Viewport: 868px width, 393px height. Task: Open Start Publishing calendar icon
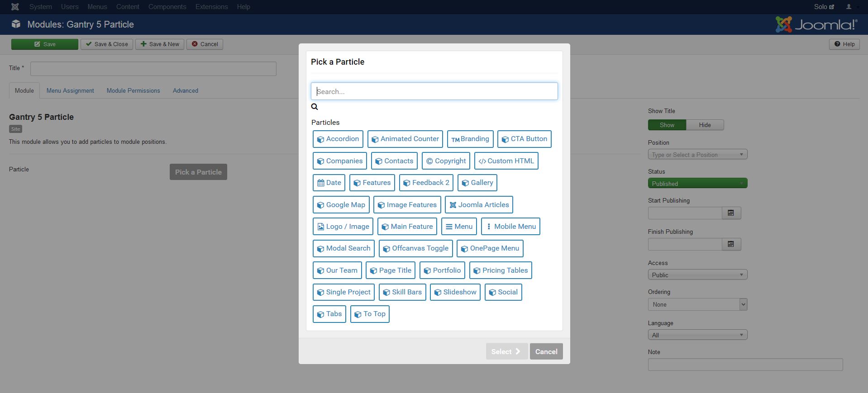click(x=731, y=213)
